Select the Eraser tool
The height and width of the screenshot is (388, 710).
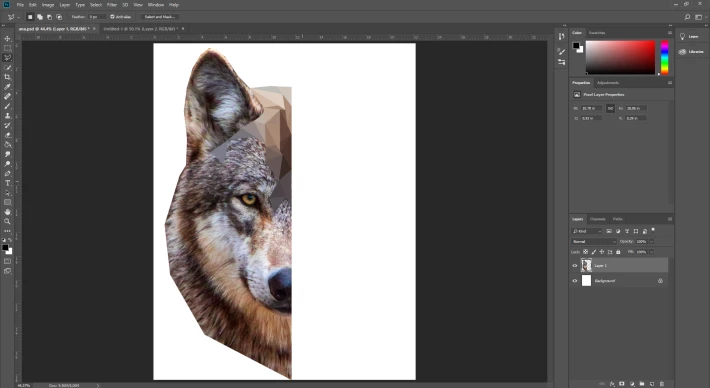coord(7,135)
